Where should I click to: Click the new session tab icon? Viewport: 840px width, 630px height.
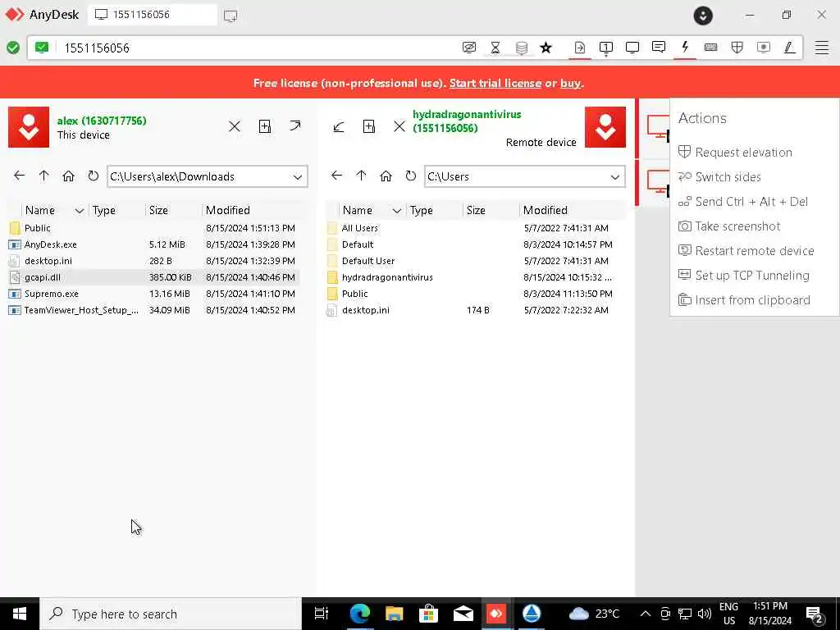[x=231, y=16]
